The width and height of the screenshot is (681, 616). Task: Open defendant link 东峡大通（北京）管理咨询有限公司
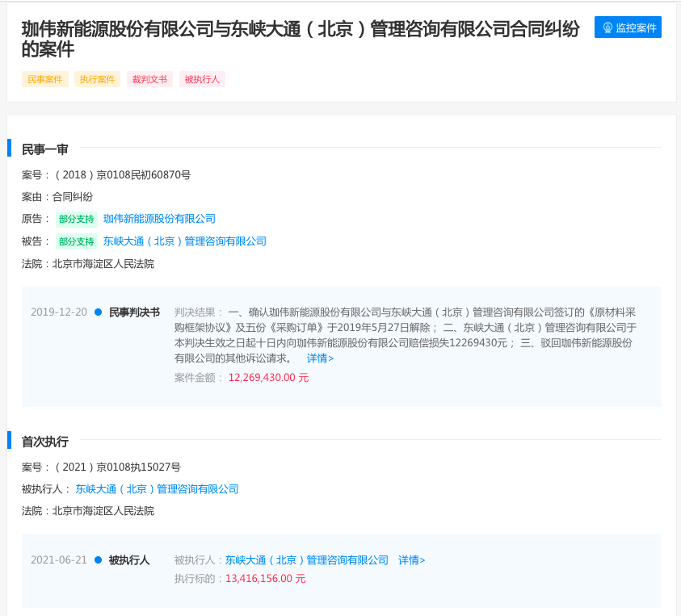click(184, 241)
